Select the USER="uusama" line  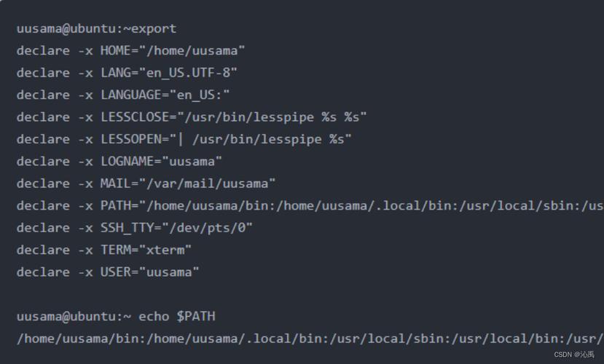(108, 272)
